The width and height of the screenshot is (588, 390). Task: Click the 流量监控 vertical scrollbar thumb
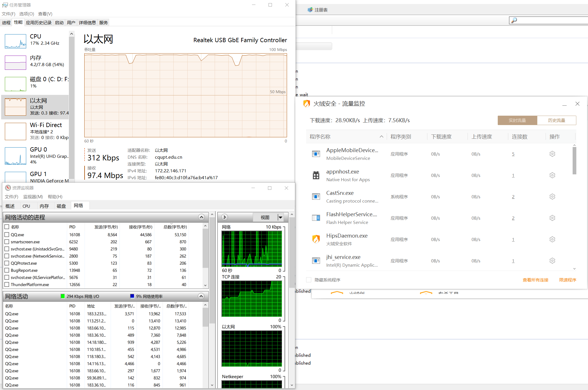(x=574, y=160)
